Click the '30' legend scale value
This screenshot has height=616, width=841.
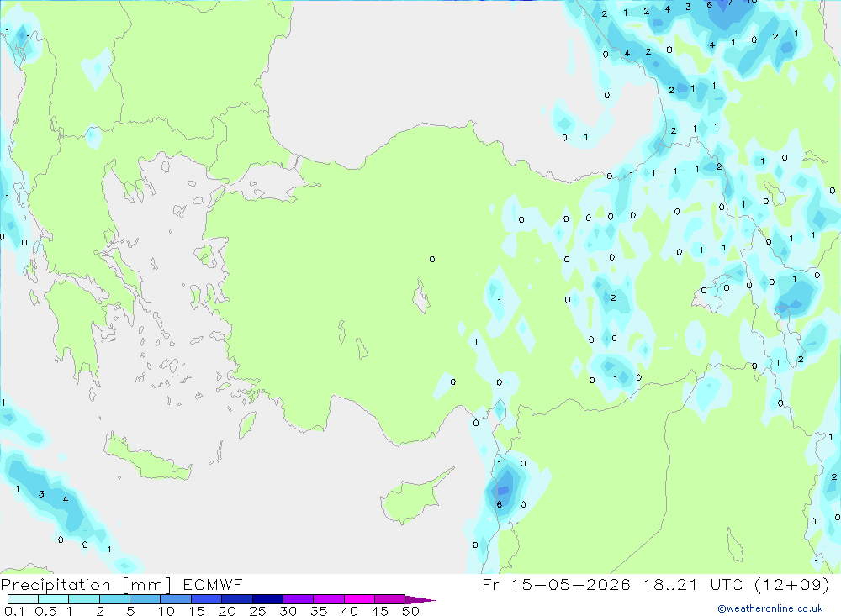click(288, 611)
